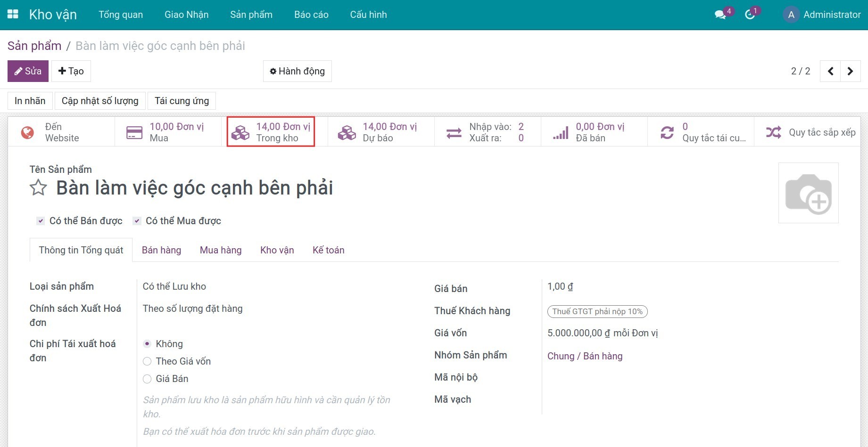
Task: Click the 14,00 Đơn vị forecast value
Action: [x=390, y=127]
